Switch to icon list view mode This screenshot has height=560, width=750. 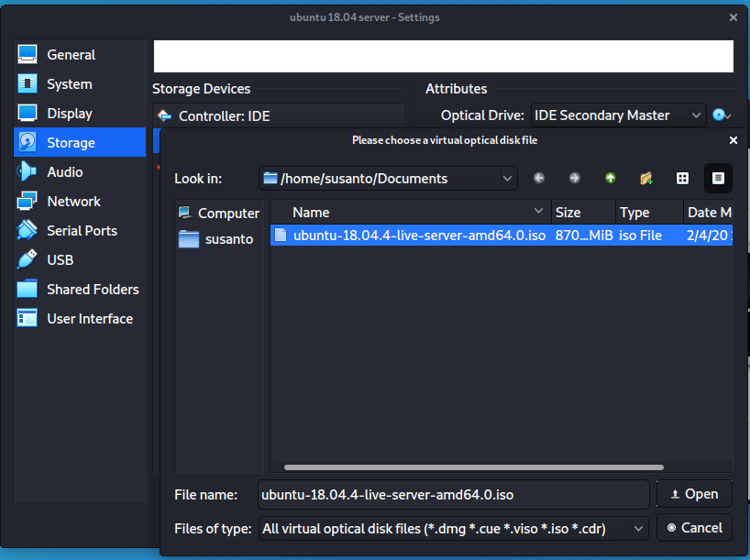click(682, 178)
